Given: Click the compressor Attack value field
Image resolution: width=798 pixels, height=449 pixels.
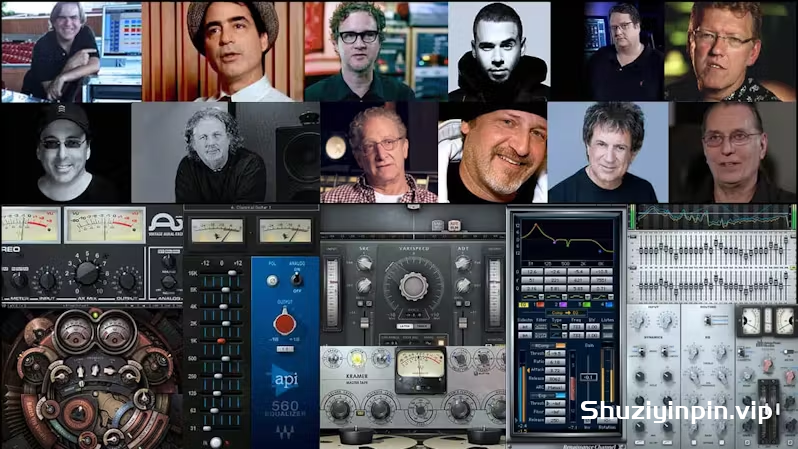Looking at the screenshot, I should tap(555, 370).
